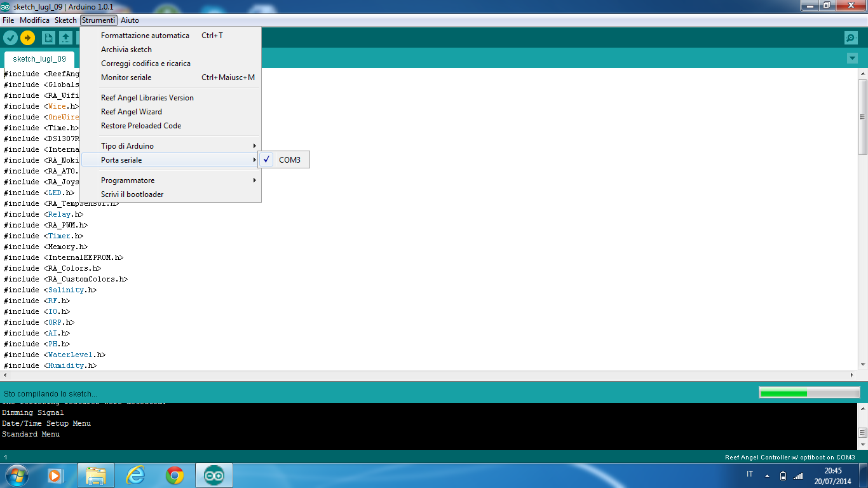
Task: Open the Sketch menu
Action: click(x=65, y=20)
